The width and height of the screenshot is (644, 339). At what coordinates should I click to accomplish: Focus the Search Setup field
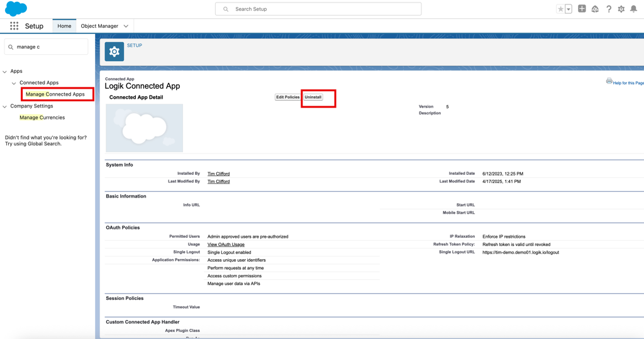318,9
